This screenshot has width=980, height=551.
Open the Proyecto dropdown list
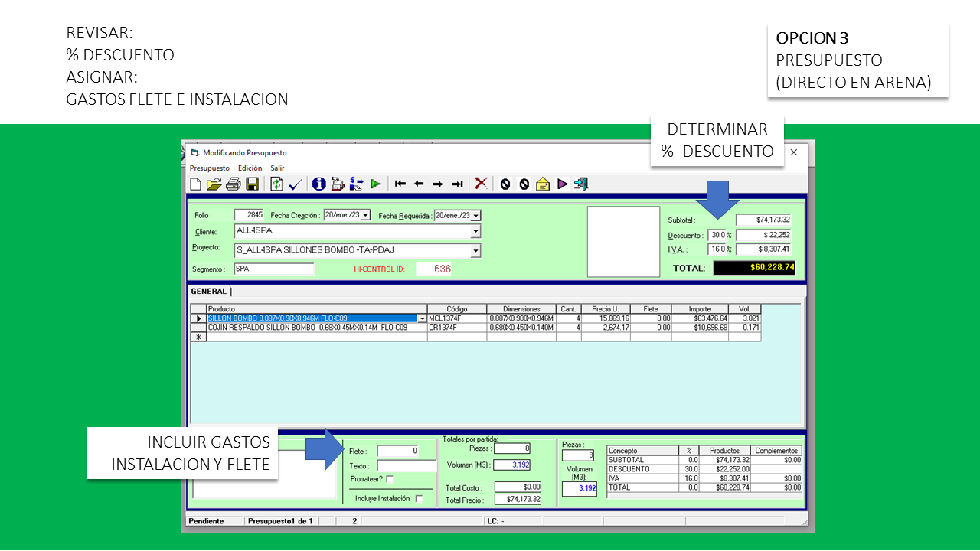pos(475,251)
